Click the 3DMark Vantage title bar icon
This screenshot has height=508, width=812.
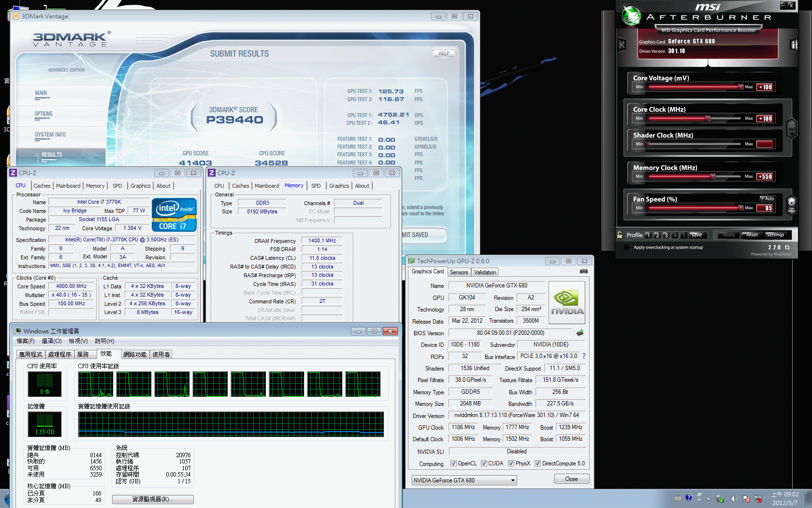click(15, 16)
